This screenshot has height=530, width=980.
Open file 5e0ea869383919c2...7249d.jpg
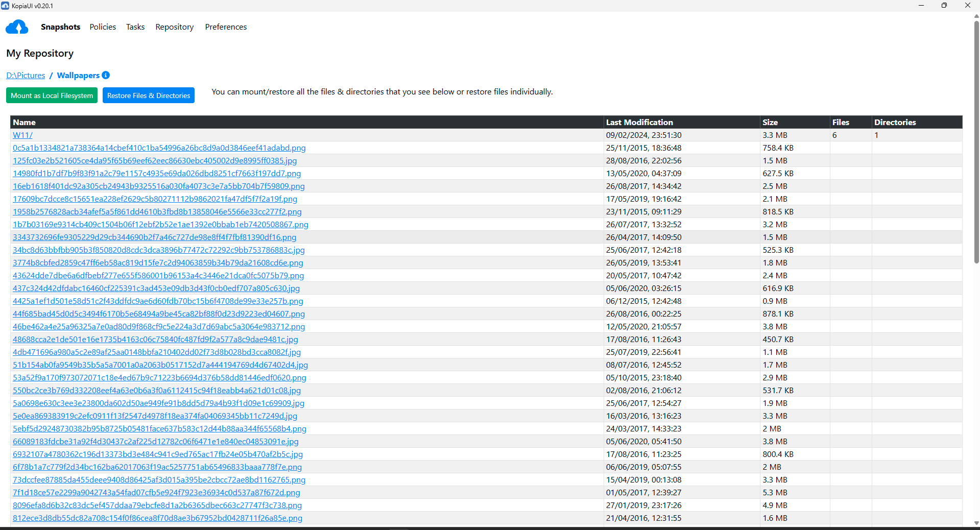(155, 416)
